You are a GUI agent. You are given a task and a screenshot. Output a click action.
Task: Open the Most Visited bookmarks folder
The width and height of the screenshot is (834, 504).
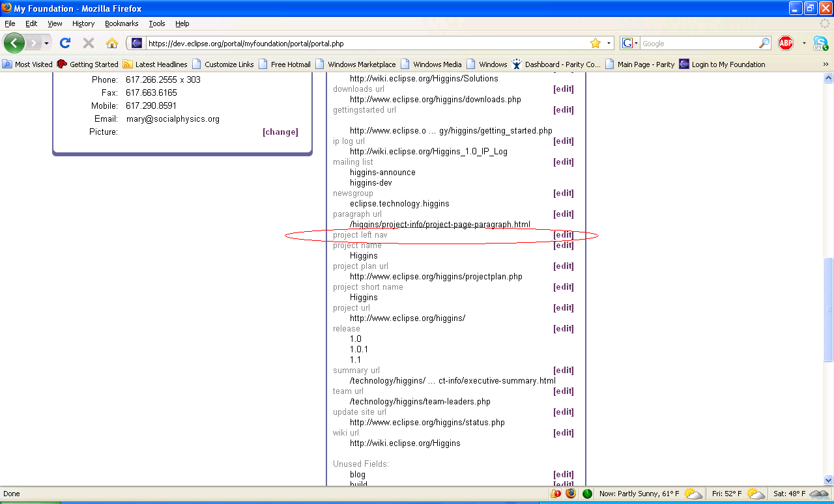(x=27, y=64)
